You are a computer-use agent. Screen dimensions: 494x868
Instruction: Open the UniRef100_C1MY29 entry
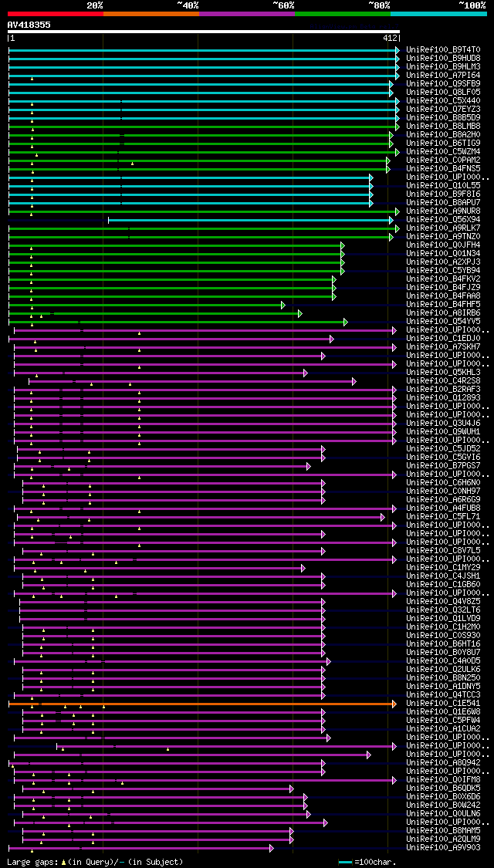pos(443,567)
